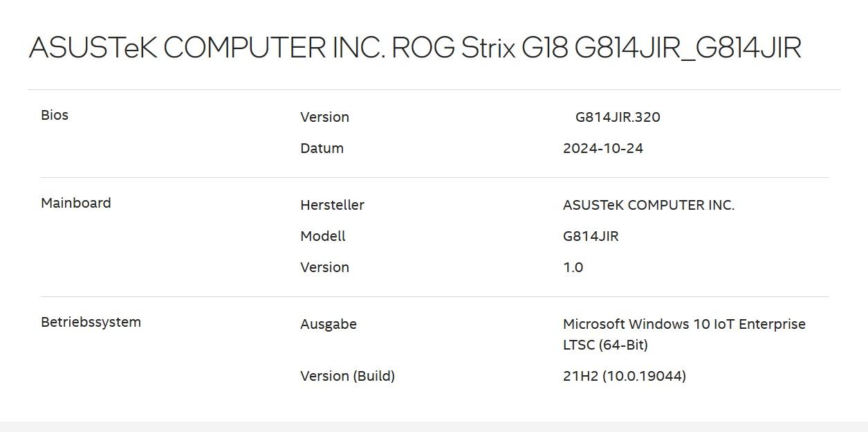Image resolution: width=868 pixels, height=432 pixels.
Task: Click the Hersteller label
Action: coord(332,205)
